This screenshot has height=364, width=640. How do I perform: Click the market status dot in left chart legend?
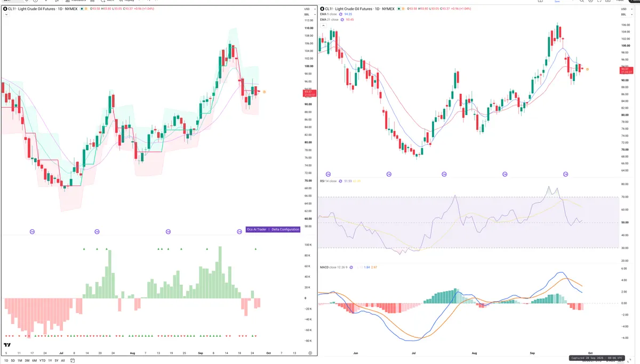pos(82,9)
